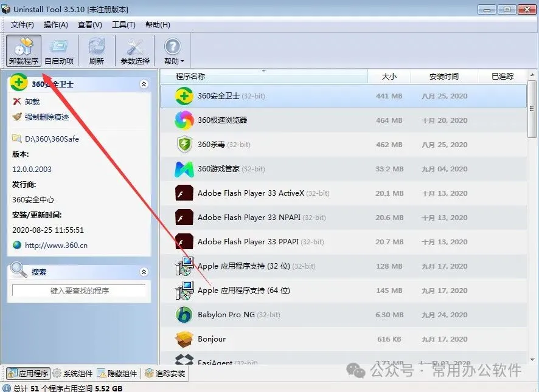Switch to the 隐藏组件 tab

(117, 373)
